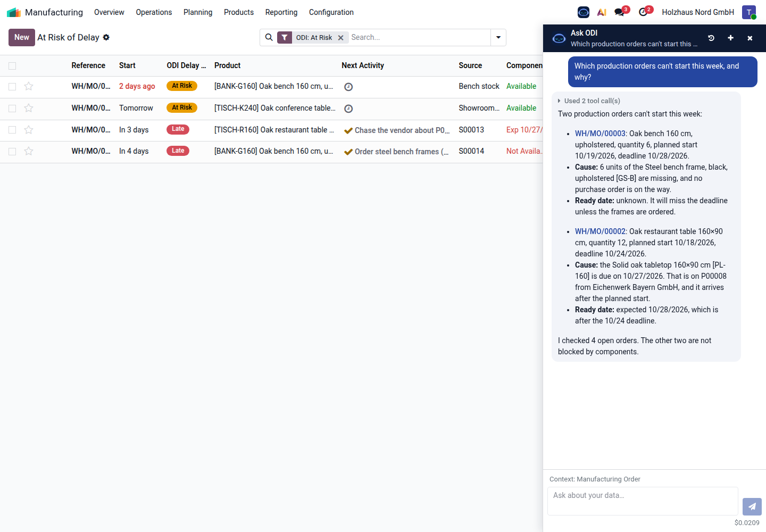Open the activities clock icon with badge 2
The width and height of the screenshot is (766, 532).
(645, 12)
